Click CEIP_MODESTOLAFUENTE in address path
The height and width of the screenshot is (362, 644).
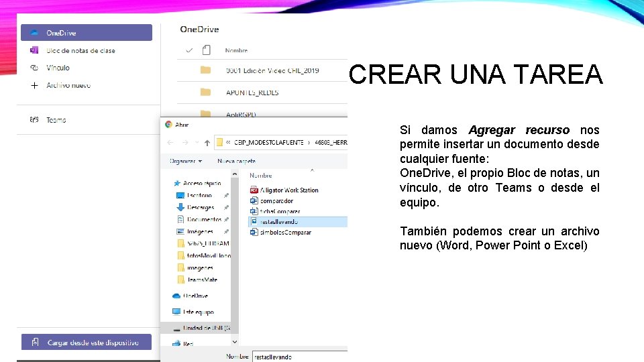click(268, 142)
